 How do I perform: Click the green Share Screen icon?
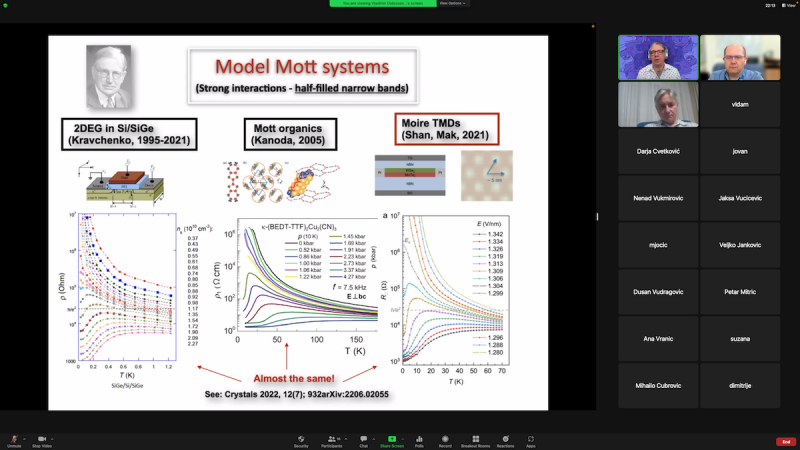[x=391, y=438]
